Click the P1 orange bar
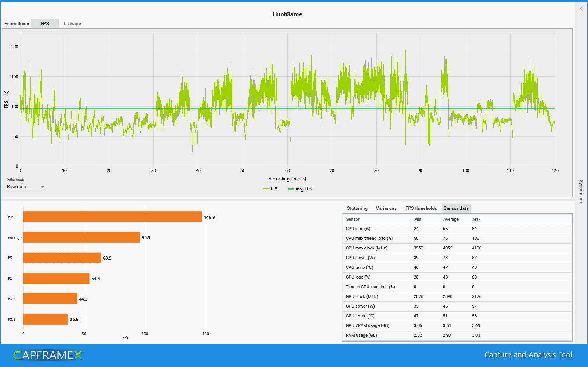588x367 pixels. pos(56,278)
